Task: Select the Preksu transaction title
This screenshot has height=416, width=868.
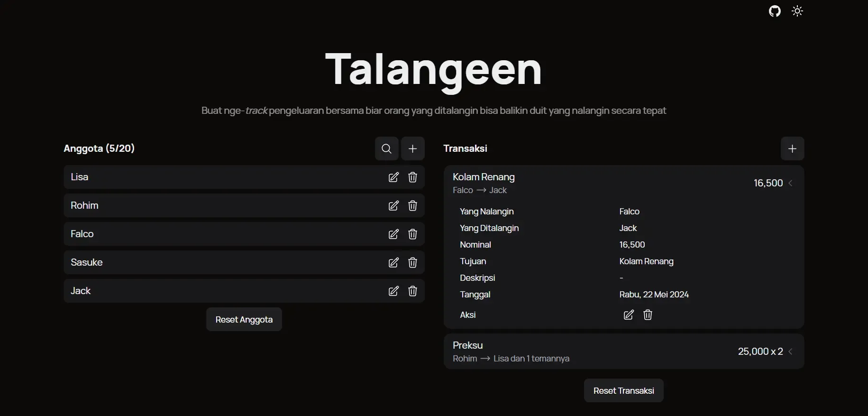Action: (468, 345)
